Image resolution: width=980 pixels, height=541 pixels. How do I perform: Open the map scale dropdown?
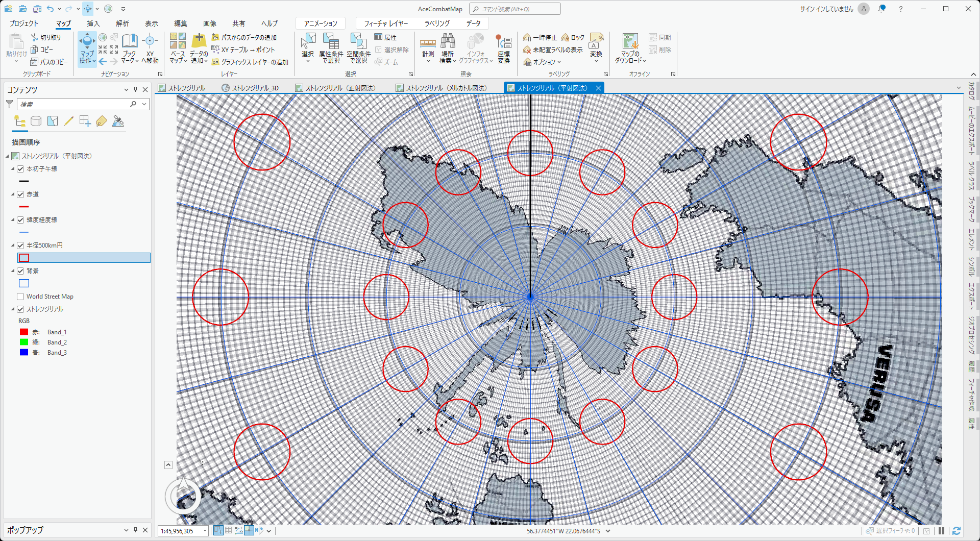coord(205,531)
